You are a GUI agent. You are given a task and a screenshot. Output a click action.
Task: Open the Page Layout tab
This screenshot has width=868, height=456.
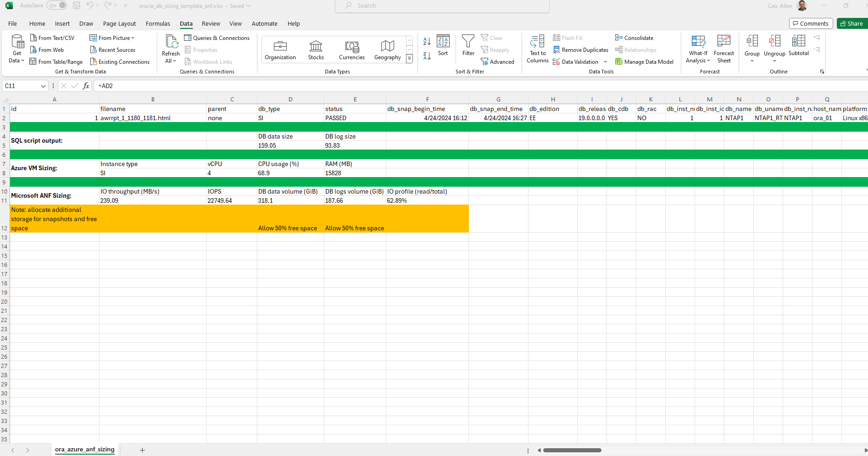(119, 24)
